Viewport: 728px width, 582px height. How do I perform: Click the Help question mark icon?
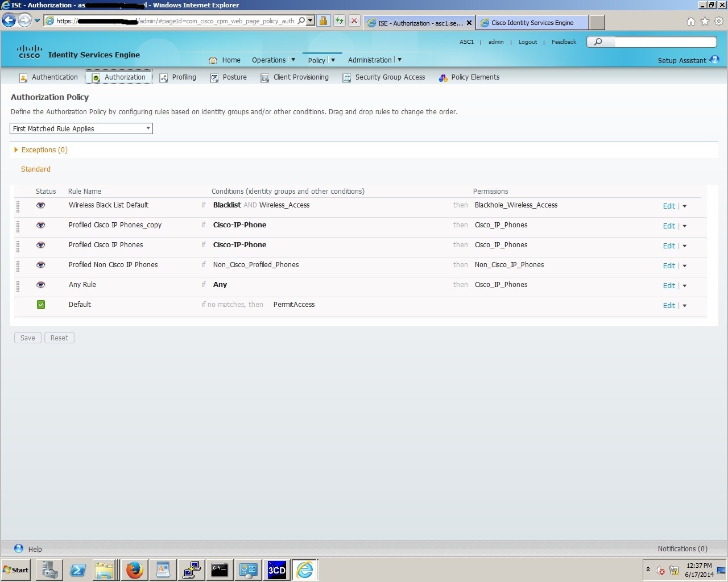19,548
